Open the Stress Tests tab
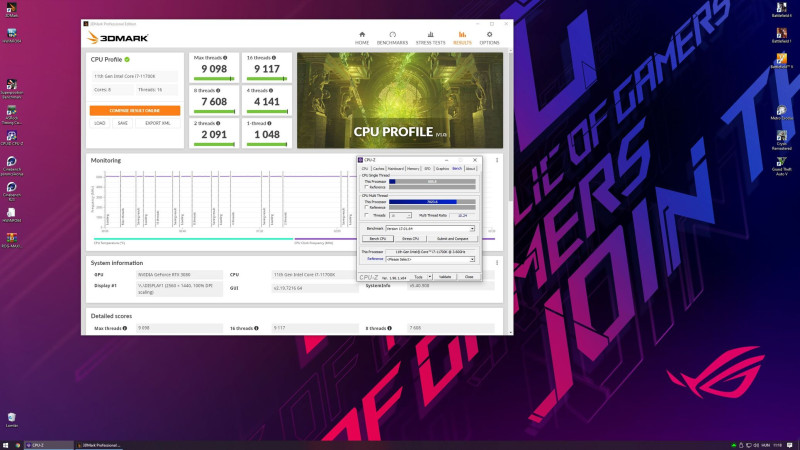Viewport: 800px width, 450px height. click(430, 38)
